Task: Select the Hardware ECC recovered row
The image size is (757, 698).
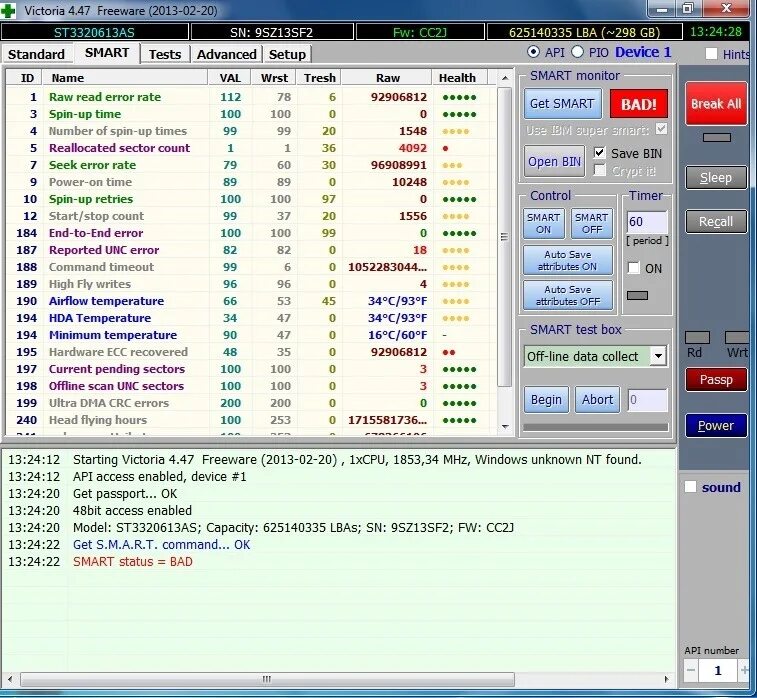Action: point(251,352)
